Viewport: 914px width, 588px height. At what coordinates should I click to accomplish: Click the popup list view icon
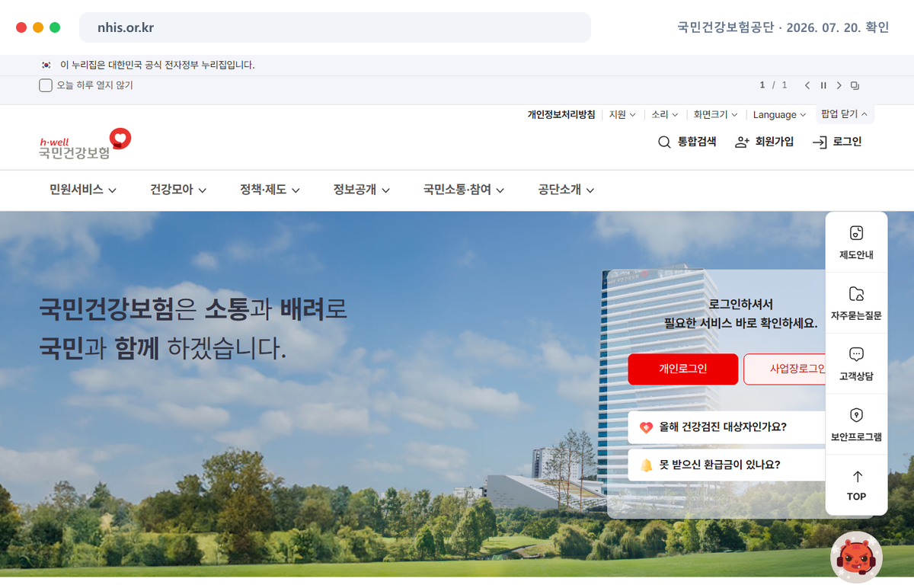(855, 85)
